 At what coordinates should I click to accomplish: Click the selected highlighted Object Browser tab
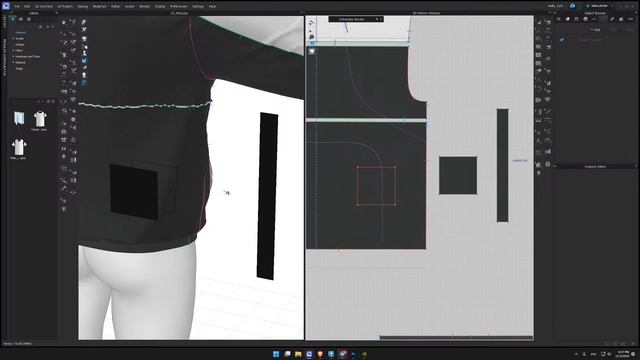click(x=603, y=19)
